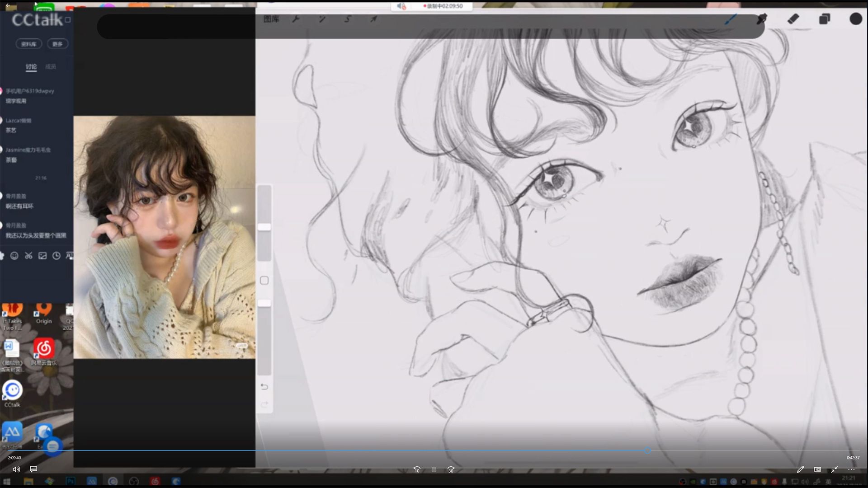Image resolution: width=868 pixels, height=488 pixels.
Task: Activate the Procreate Transform arrow tool
Action: pos(373,19)
